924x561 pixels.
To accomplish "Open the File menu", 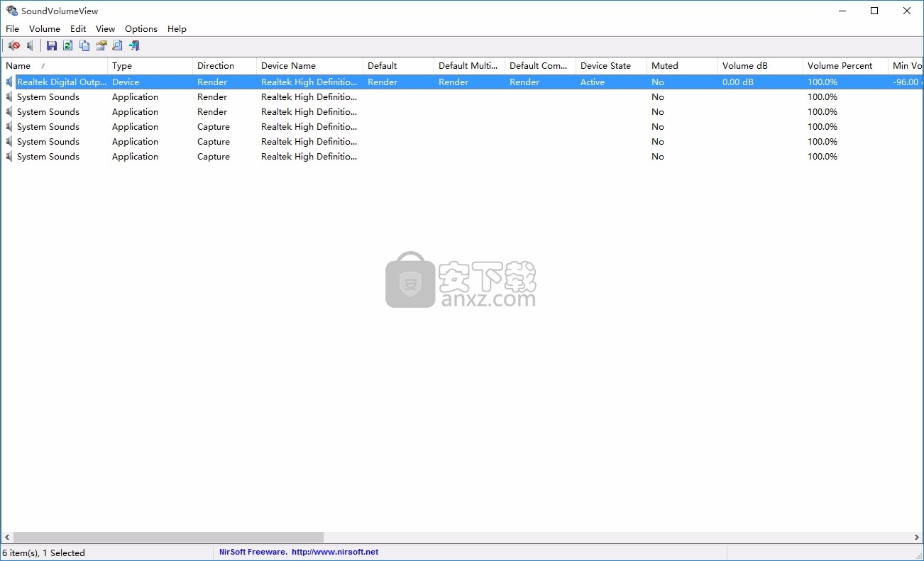I will tap(12, 28).
